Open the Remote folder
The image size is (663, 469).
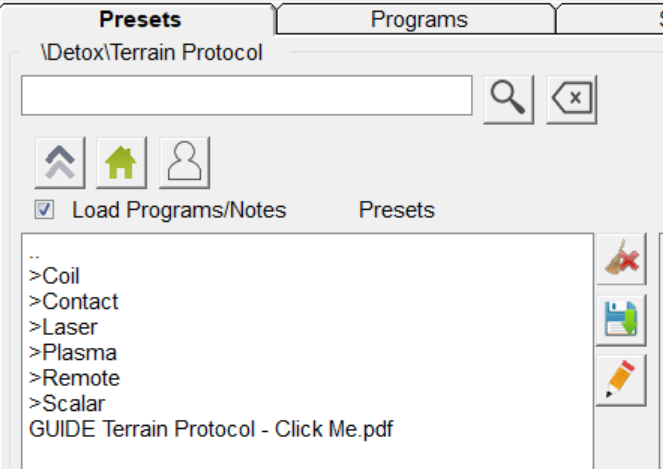(75, 378)
